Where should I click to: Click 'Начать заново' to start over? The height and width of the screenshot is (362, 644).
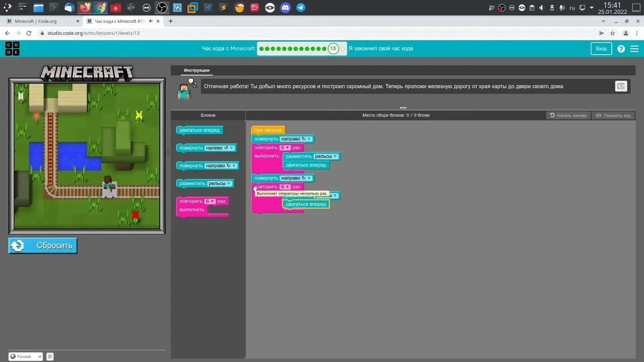click(x=568, y=115)
